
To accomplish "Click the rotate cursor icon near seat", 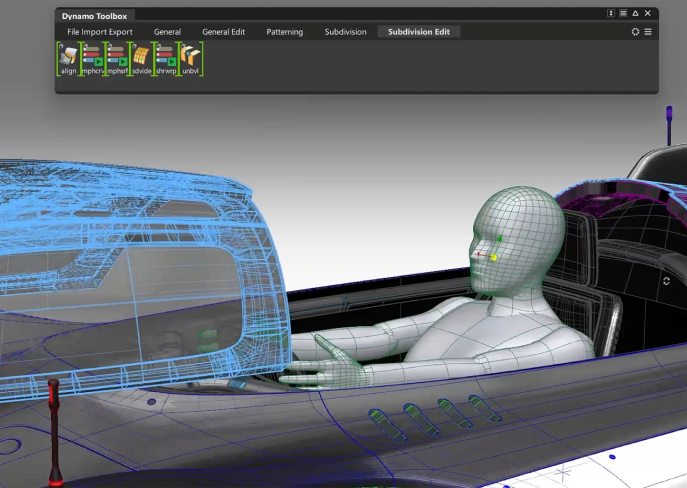I will [666, 281].
